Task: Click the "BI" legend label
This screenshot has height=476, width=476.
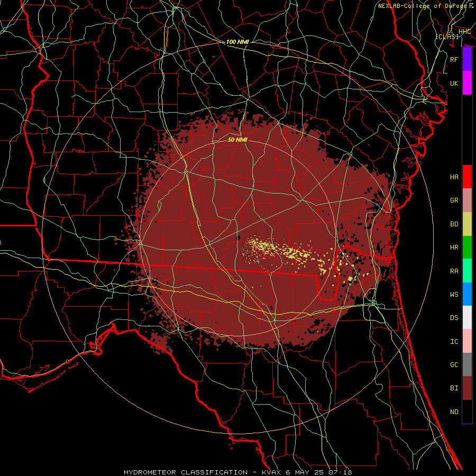Action: pos(454,388)
